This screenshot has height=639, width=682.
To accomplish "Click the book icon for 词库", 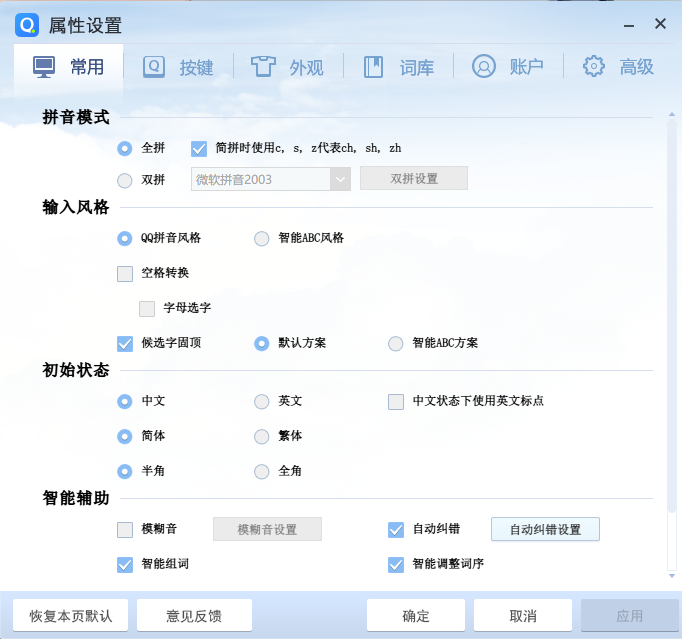I will pos(373,67).
